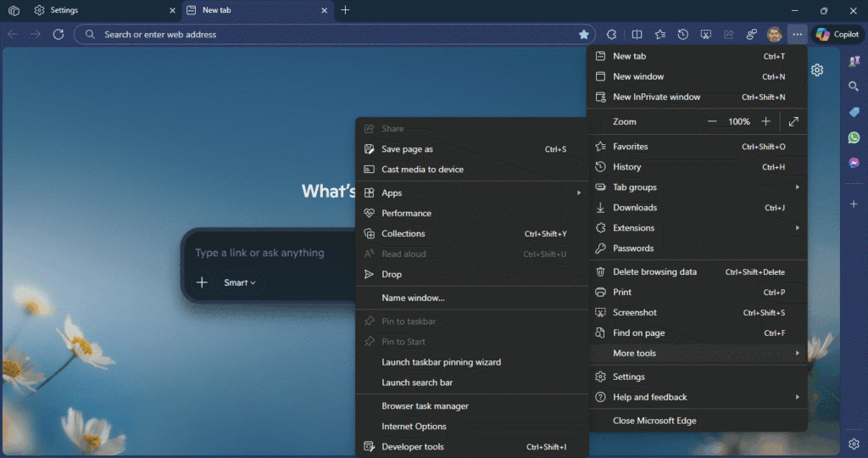
Task: Open Copilot button in toolbar
Action: 837,34
